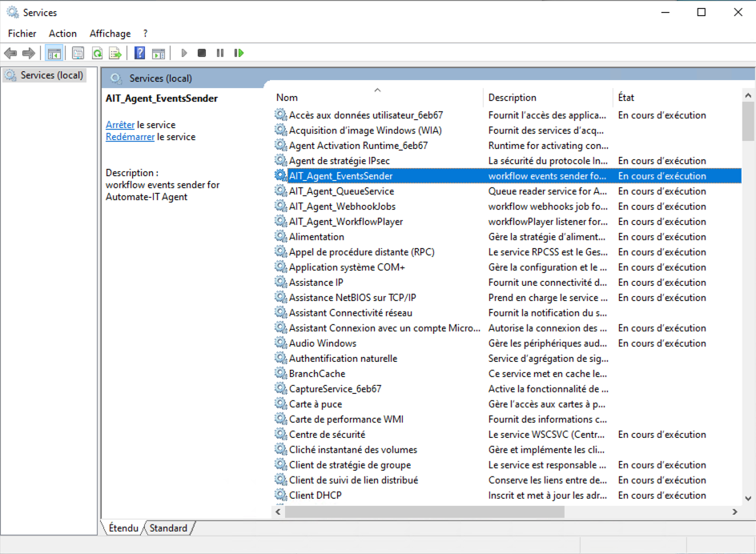Click the gear icon beside Alimentation
This screenshot has height=554, width=756.
coord(280,236)
